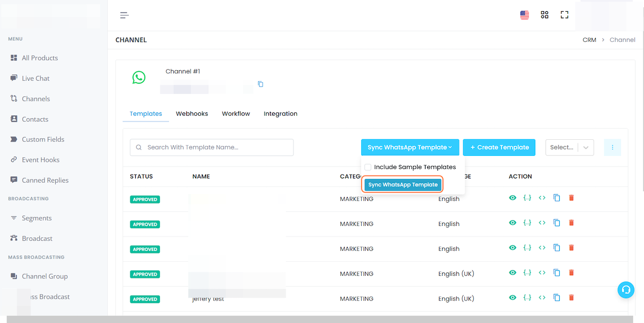Click the Channel Group sidebar icon
644x323 pixels.
14,276
